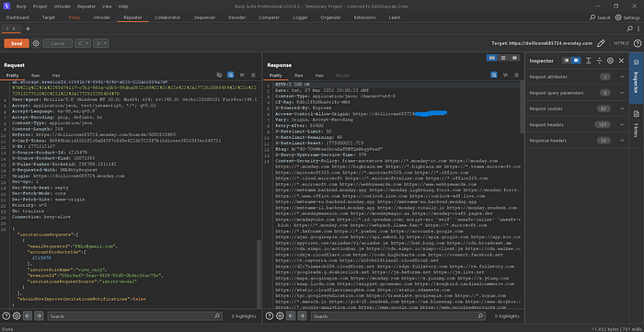This screenshot has width=644, height=332.
Task: Choose top-bottom request/response layout
Action: 503,58
